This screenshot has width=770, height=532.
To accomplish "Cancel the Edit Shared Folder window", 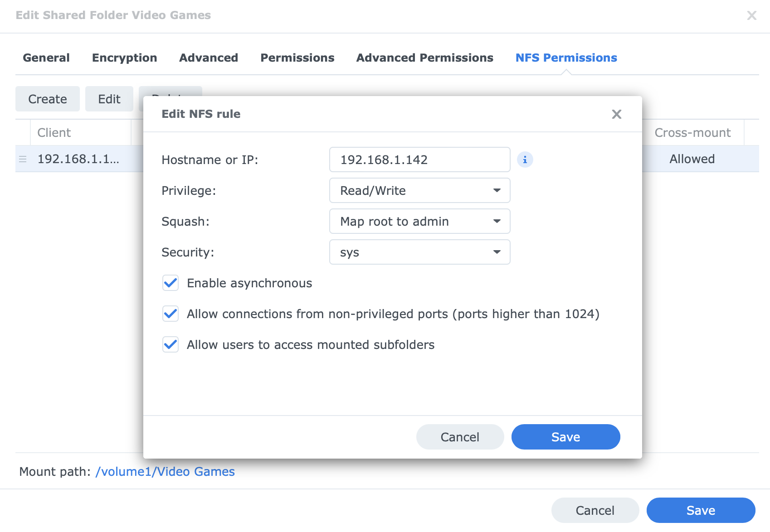I will (595, 510).
